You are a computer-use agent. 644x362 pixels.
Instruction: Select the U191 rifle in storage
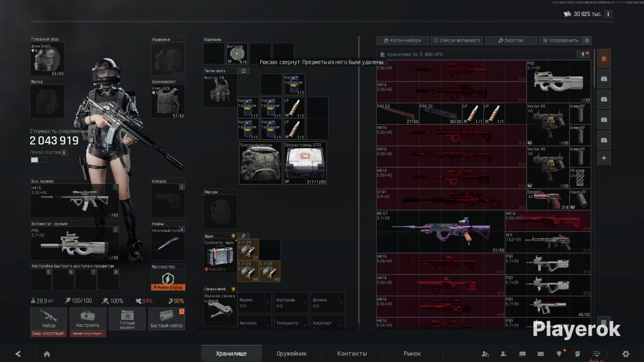coord(451,200)
